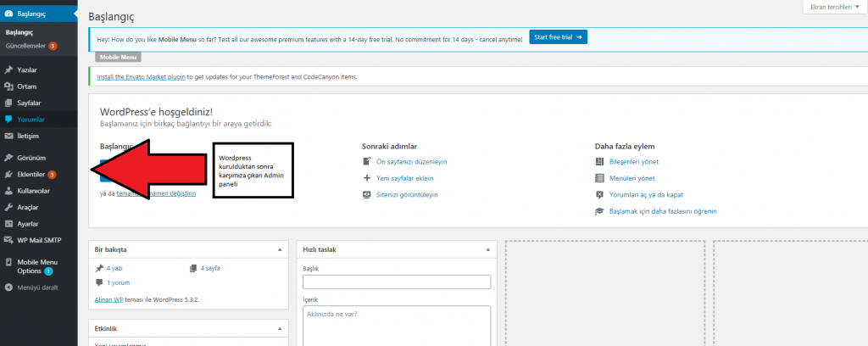Open the Ön sayfanızı düzenleyin link
This screenshot has height=346, width=868.
click(x=411, y=162)
